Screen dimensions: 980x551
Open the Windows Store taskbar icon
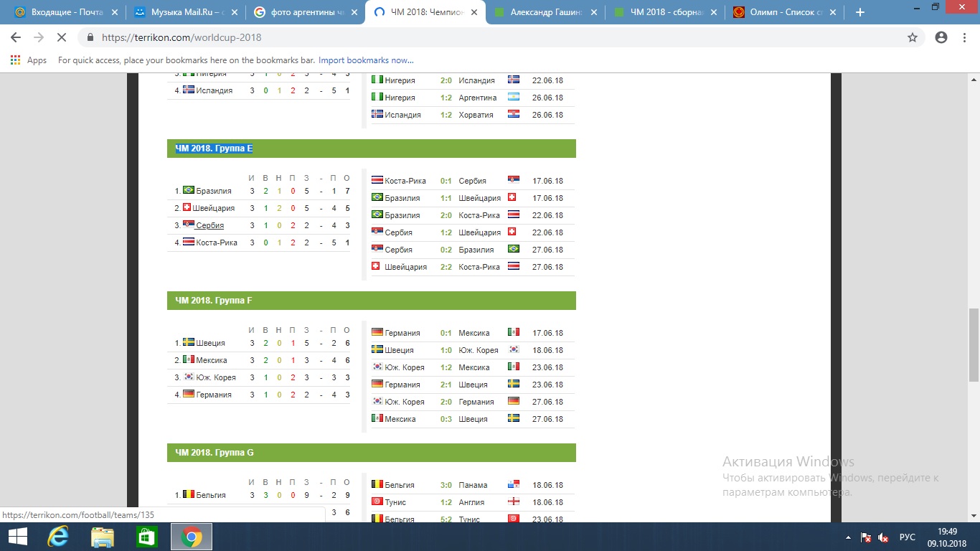coord(147,537)
